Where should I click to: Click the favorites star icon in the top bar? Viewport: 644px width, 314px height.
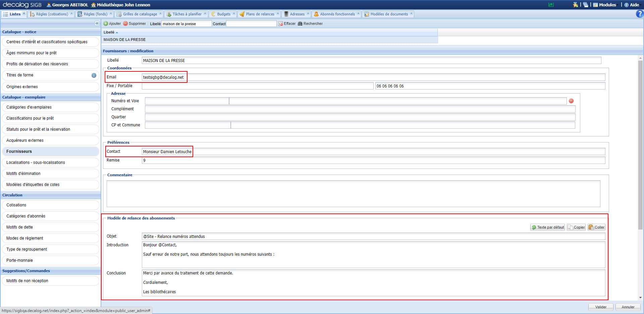[576, 5]
